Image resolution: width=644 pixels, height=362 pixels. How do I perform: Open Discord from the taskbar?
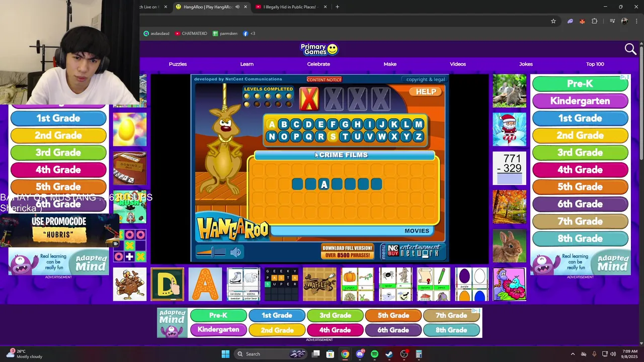360,354
